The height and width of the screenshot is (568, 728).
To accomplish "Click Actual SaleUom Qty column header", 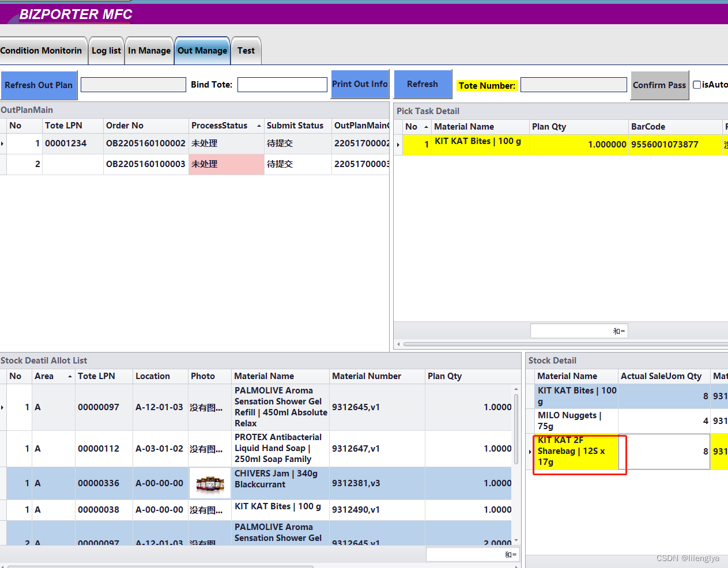I will point(664,376).
